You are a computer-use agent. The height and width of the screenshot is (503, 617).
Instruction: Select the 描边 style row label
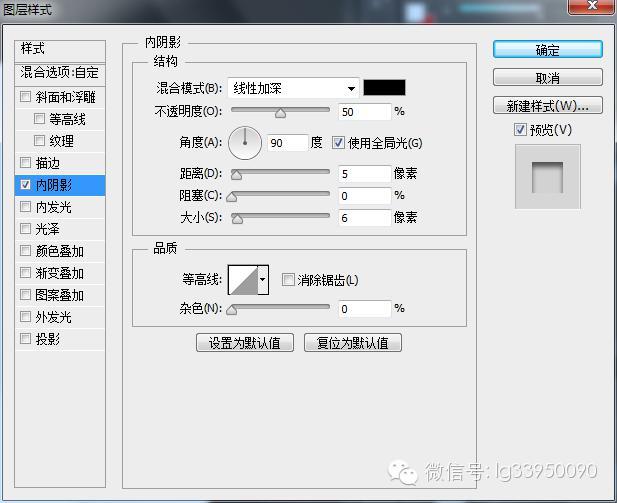(48, 163)
